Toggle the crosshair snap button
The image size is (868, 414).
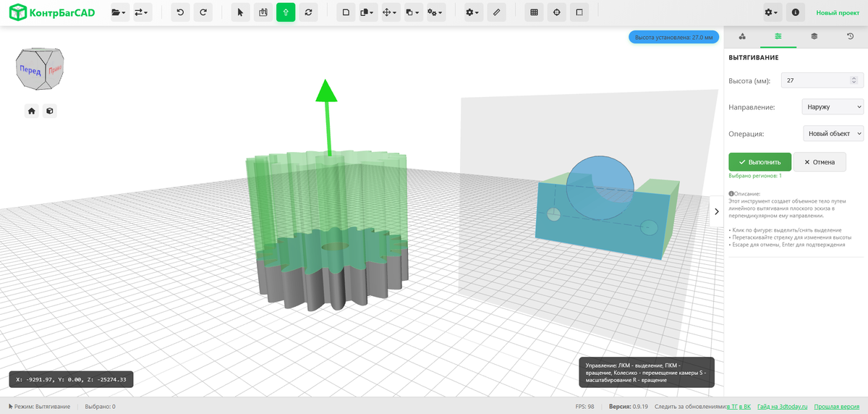pos(556,12)
